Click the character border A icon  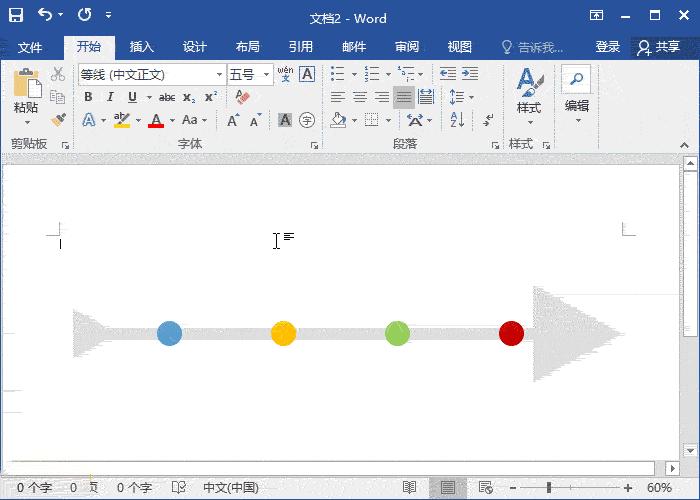(x=307, y=74)
